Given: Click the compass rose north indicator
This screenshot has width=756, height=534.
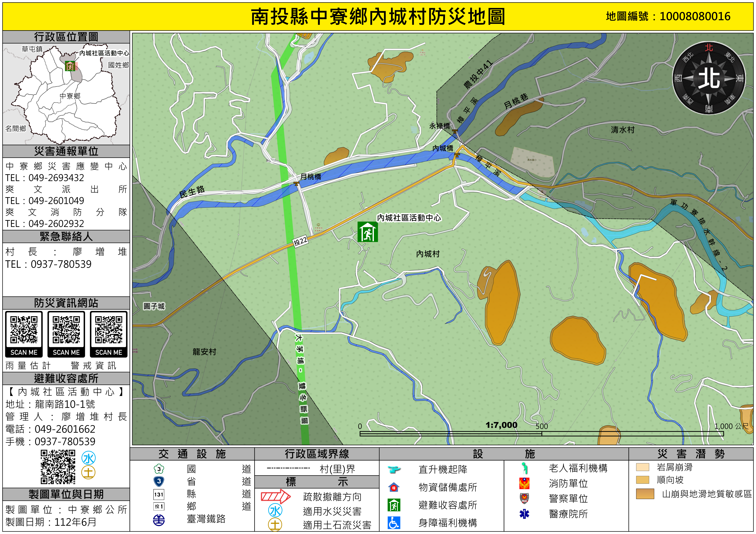Looking at the screenshot, I should [709, 78].
